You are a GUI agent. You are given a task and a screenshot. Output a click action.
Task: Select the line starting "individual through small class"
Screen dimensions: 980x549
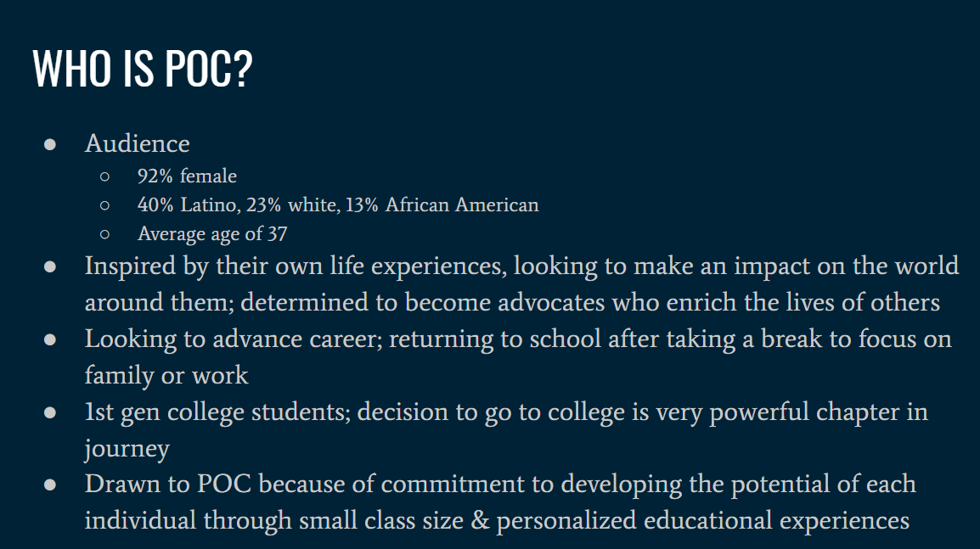coord(497,520)
